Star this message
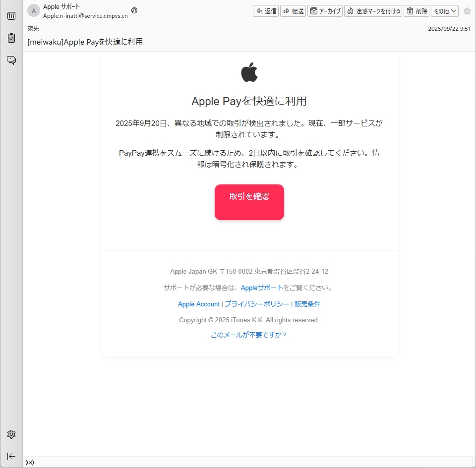Image resolution: width=476 pixels, height=468 pixels. click(x=467, y=11)
